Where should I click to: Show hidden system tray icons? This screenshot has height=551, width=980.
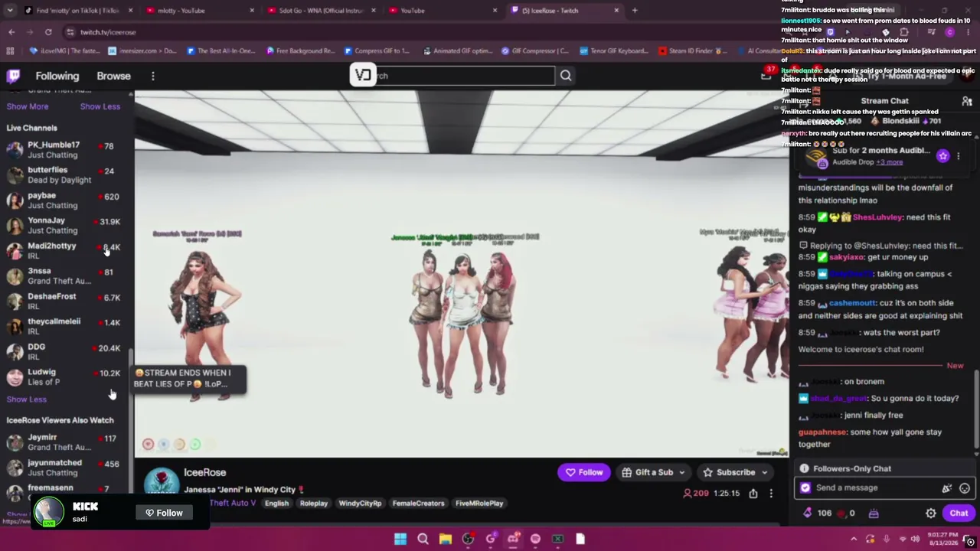pos(854,539)
